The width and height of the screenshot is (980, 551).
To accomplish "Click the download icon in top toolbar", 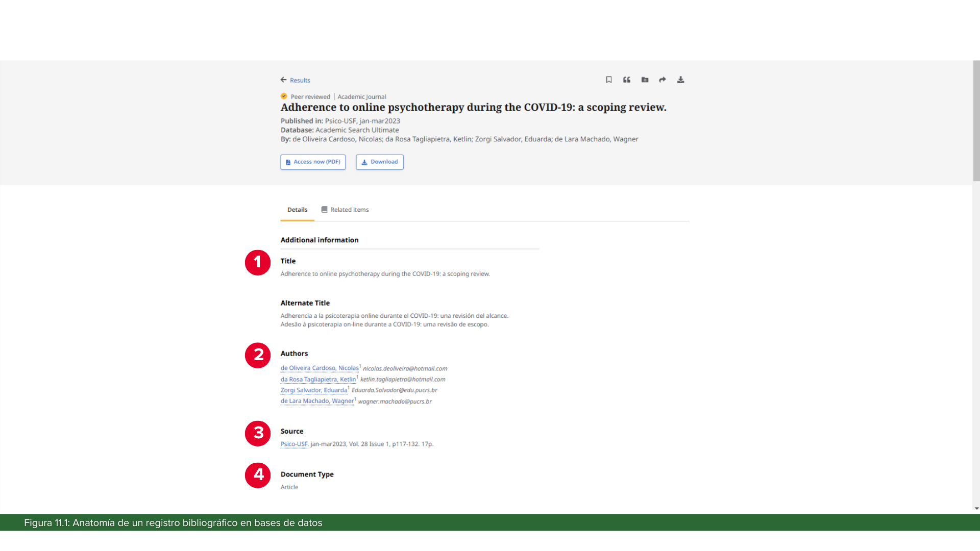I will pos(680,80).
